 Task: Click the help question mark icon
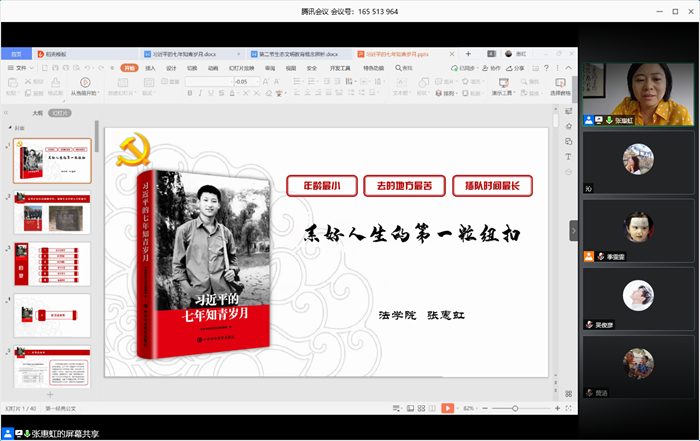[x=546, y=68]
